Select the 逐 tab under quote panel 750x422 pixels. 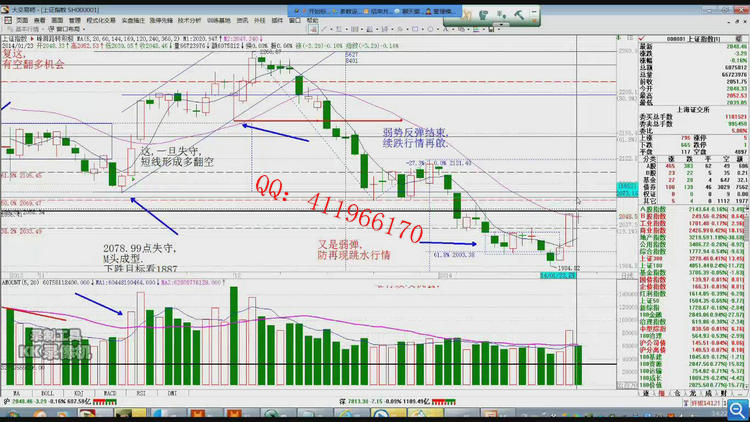(x=646, y=393)
